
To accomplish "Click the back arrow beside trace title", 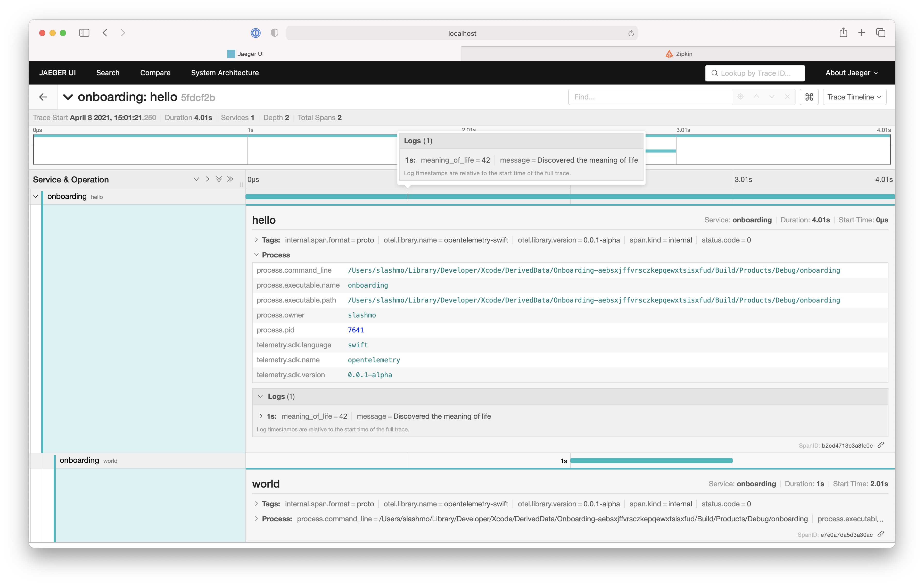I will tap(43, 97).
